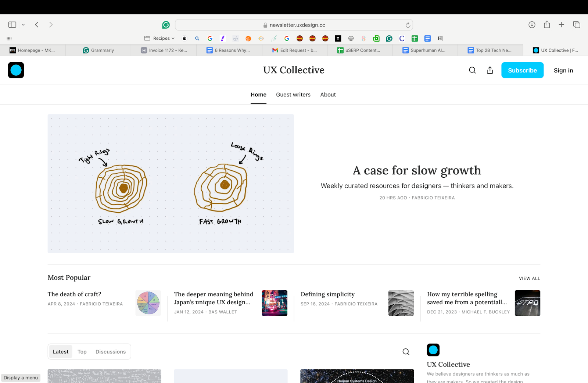The height and width of the screenshot is (383, 588).
Task: Select the UX Collective browser tab
Action: (x=556, y=50)
